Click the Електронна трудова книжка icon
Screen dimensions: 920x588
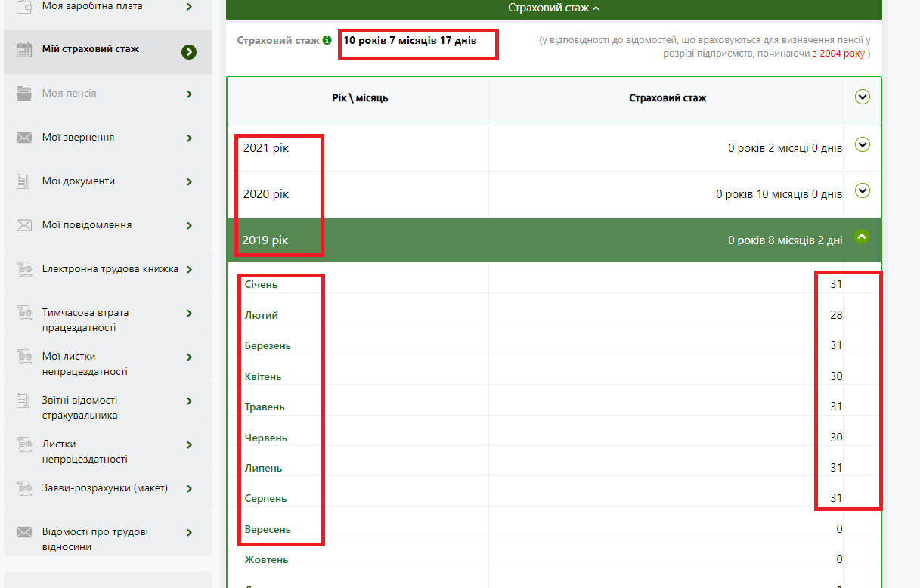click(x=24, y=269)
